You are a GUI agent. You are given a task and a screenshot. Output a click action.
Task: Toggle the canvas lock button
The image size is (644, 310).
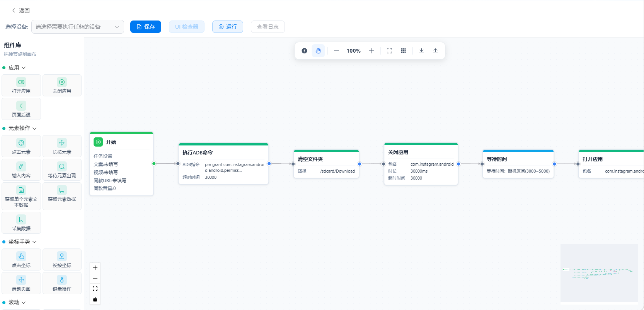pos(95,299)
